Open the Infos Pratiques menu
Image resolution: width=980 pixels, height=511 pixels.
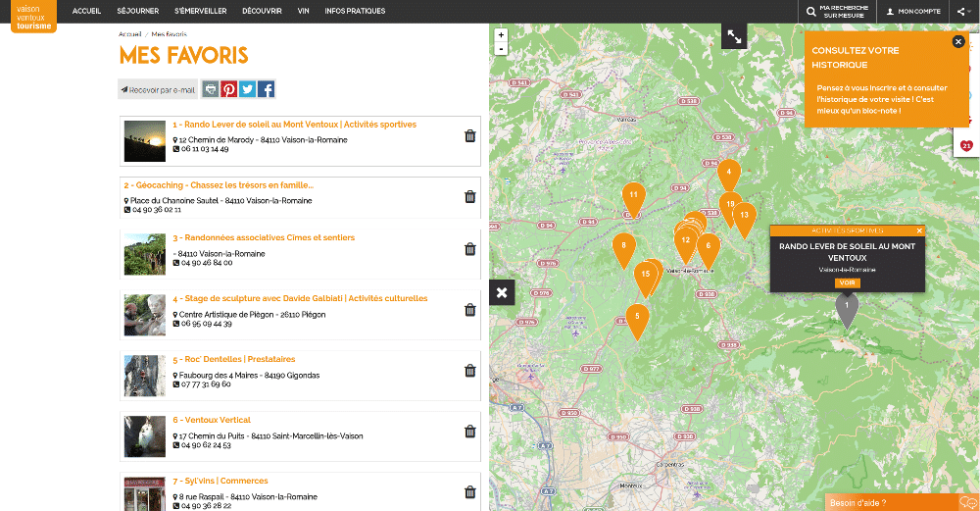pyautogui.click(x=355, y=11)
